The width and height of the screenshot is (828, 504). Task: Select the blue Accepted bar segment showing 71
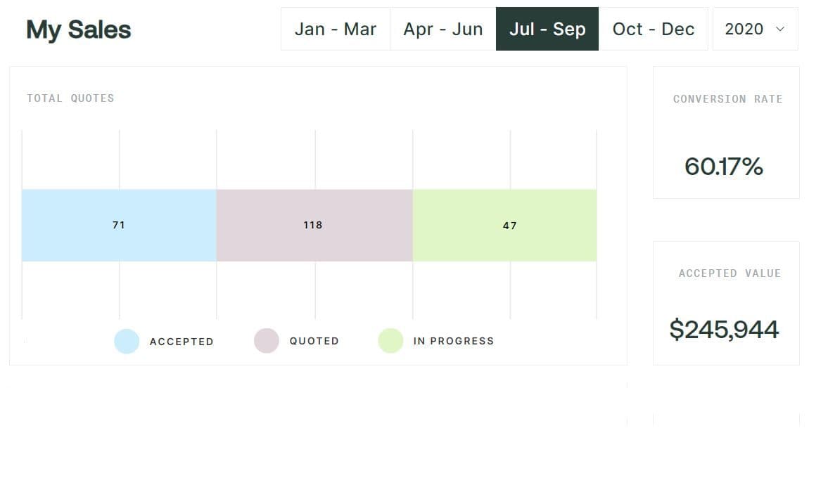[x=119, y=225]
